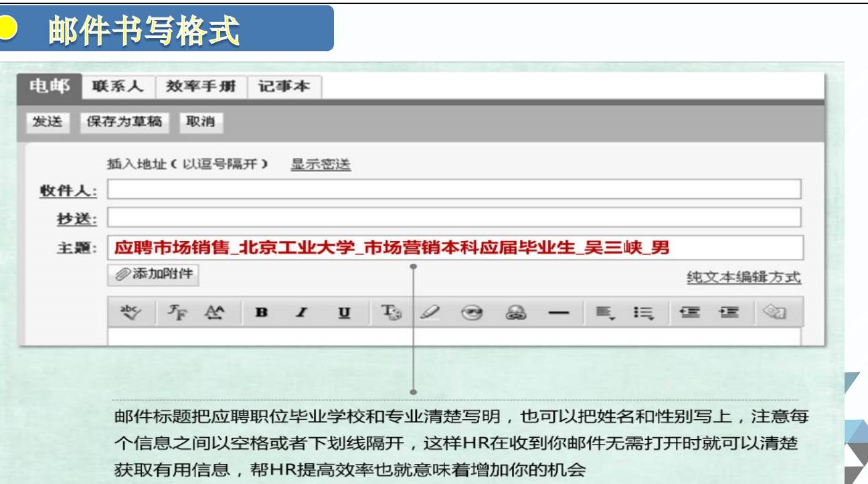Click the spell check abc icon
868x484 pixels.
point(130,312)
